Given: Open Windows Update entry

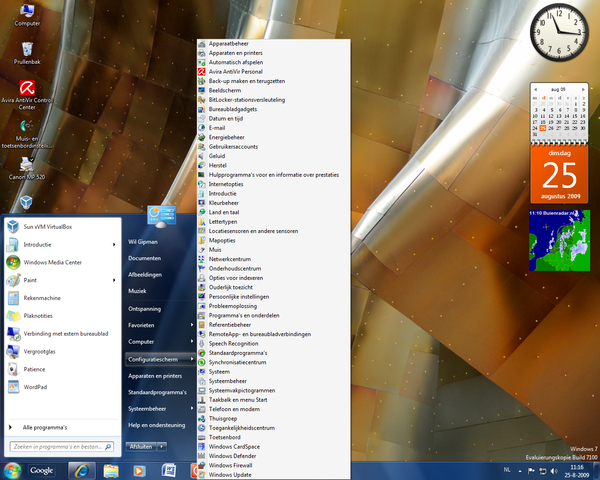Looking at the screenshot, I should click(x=274, y=475).
